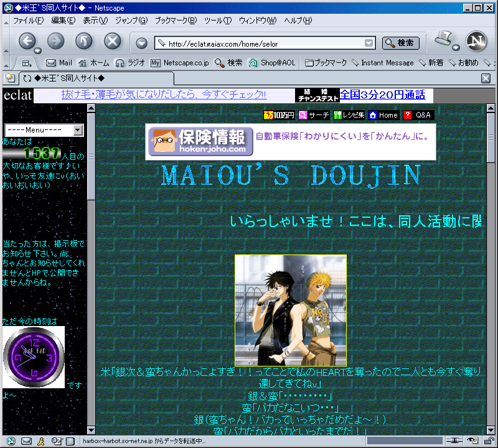
Task: Collapse the menu bar grippy handle
Action: pyautogui.click(x=6, y=21)
